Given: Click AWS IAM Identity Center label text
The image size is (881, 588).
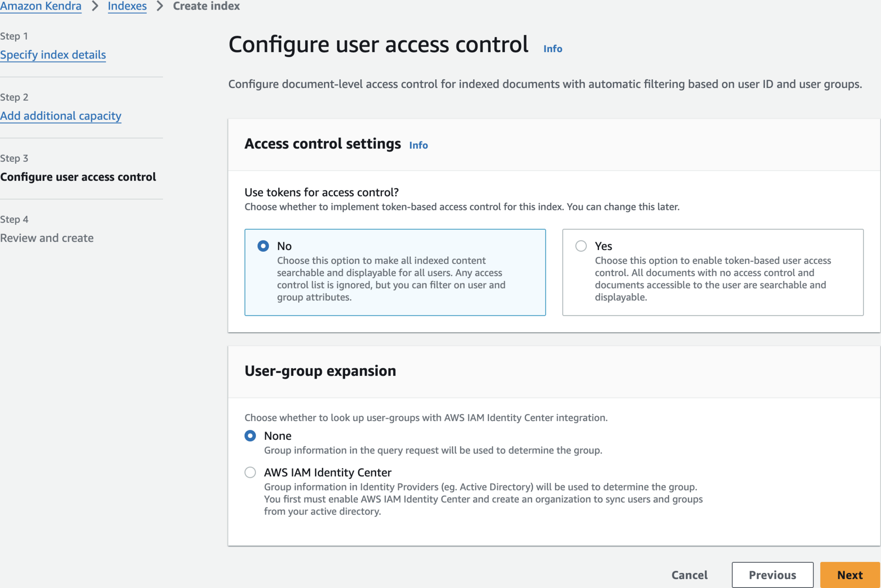Looking at the screenshot, I should [327, 472].
